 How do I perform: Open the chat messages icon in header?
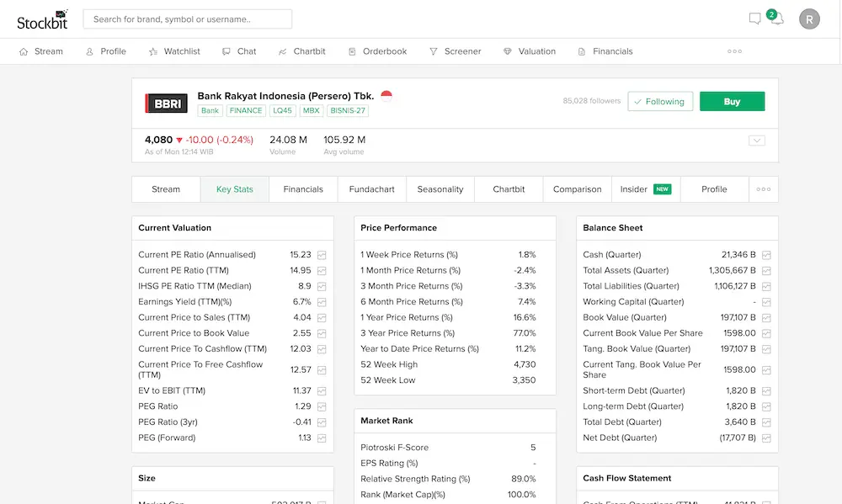point(754,19)
